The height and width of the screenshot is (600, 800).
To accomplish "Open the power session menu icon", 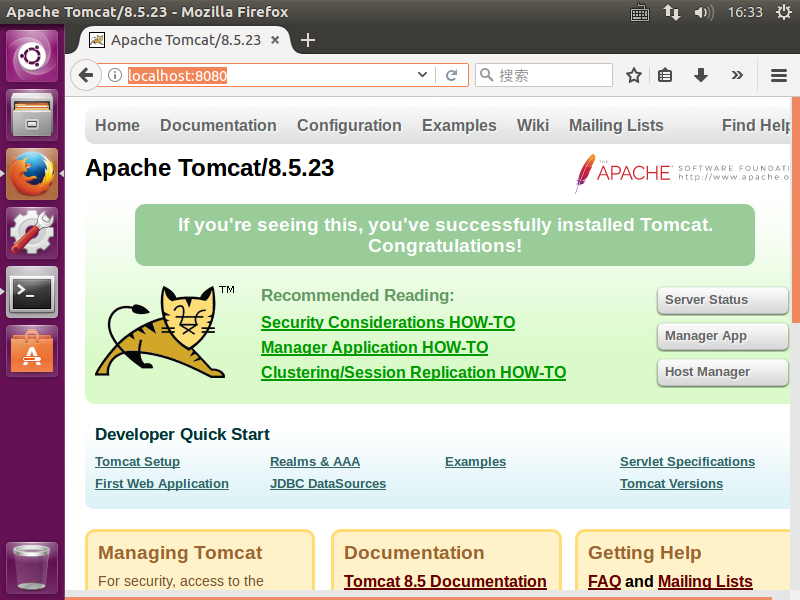I will (x=784, y=12).
